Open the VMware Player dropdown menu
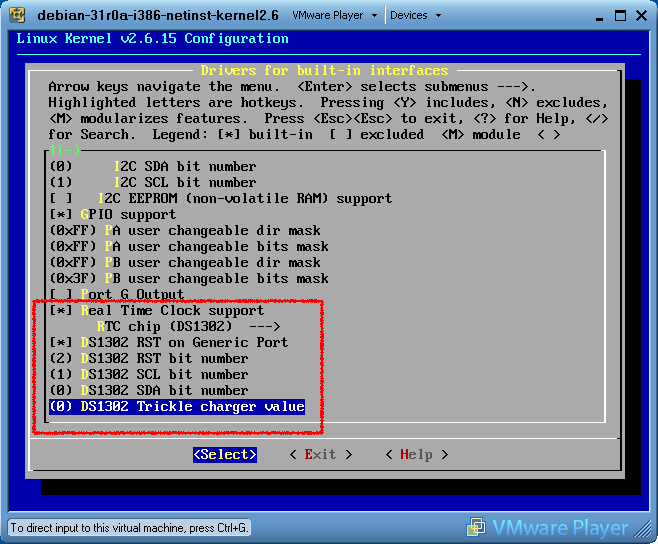This screenshot has width=658, height=544. pos(335,16)
